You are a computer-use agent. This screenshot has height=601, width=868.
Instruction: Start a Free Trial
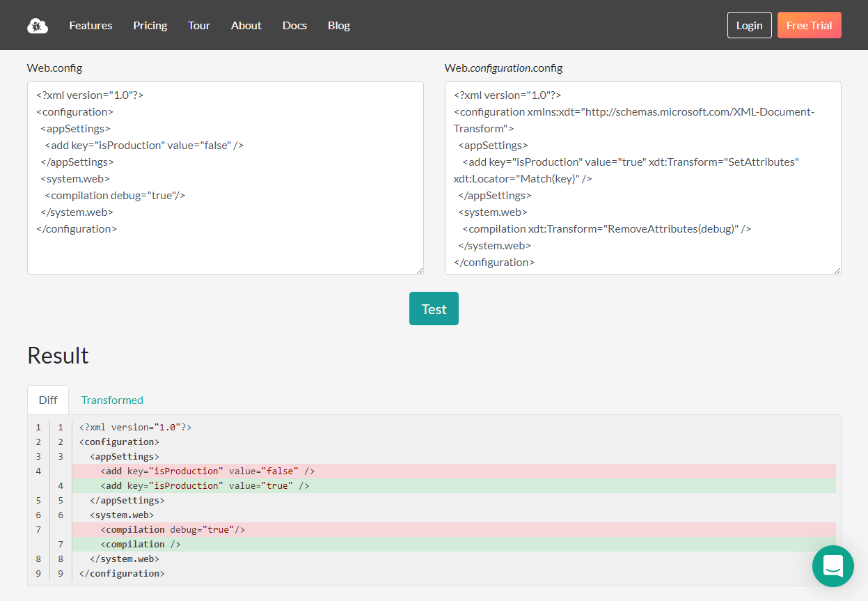pyautogui.click(x=809, y=24)
